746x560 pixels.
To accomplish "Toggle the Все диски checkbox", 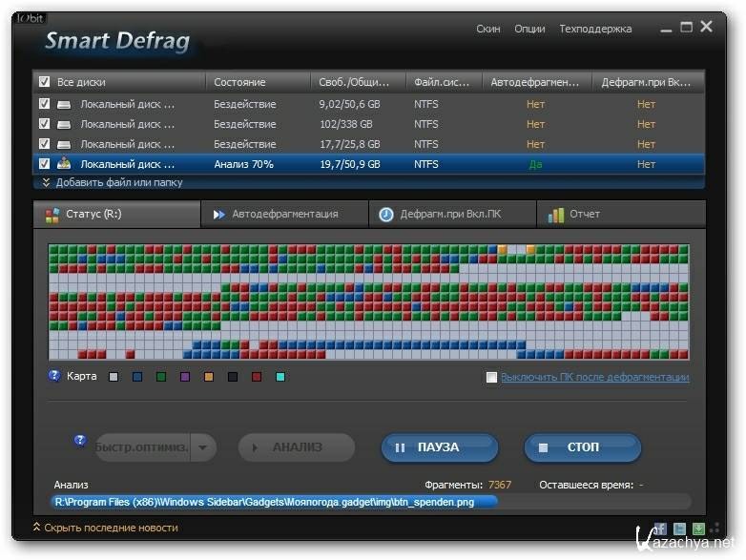I will tap(44, 82).
